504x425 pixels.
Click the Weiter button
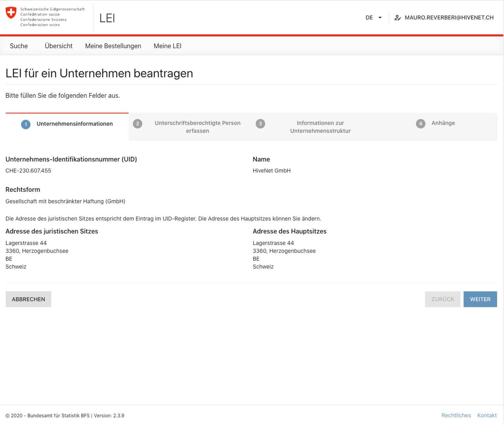click(480, 299)
